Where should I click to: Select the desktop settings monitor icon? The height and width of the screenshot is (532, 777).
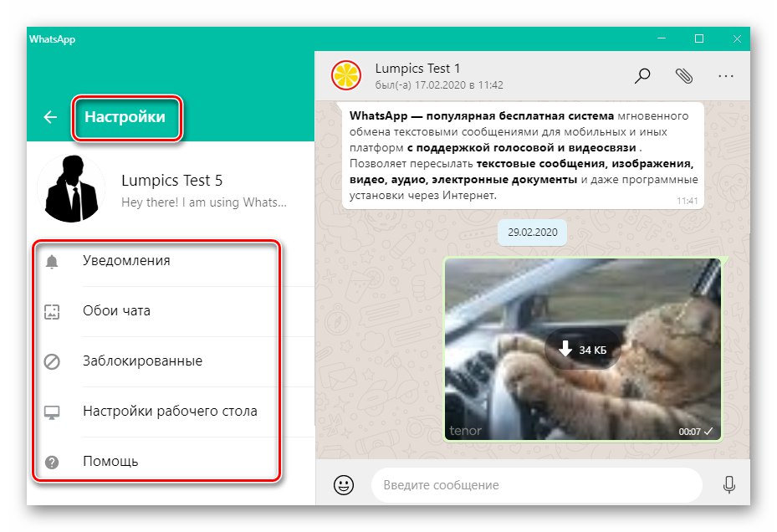click(54, 411)
